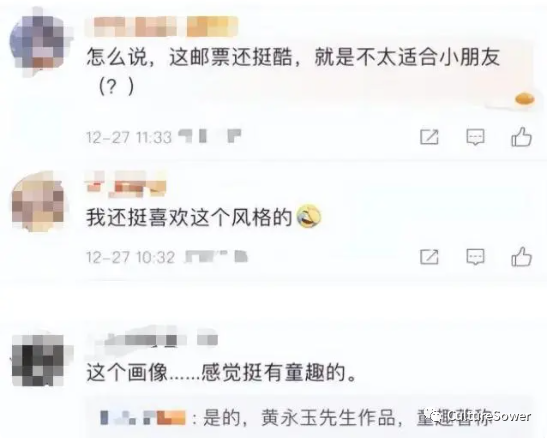This screenshot has width=548, height=438.
Task: Reply to the 12-27 10:32 comment
Action: pos(475,257)
